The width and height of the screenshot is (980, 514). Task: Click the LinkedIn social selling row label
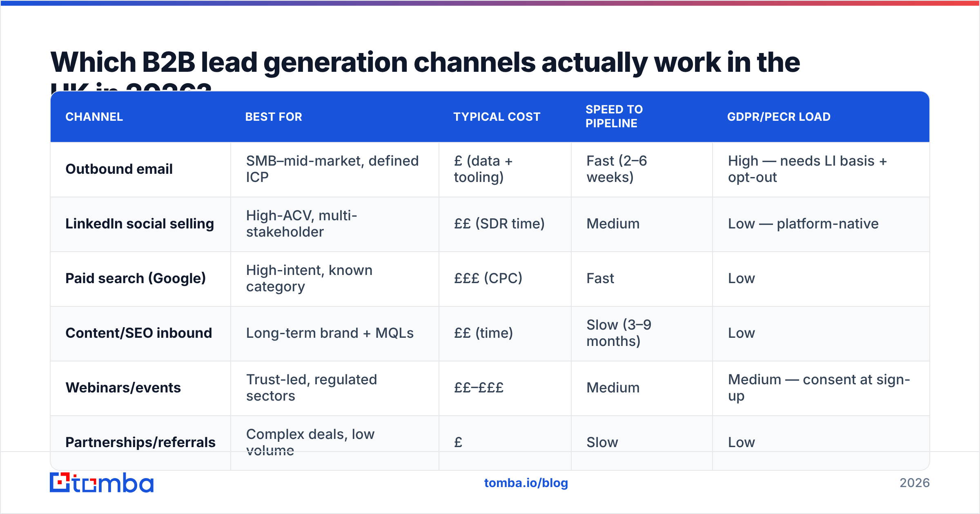click(140, 224)
